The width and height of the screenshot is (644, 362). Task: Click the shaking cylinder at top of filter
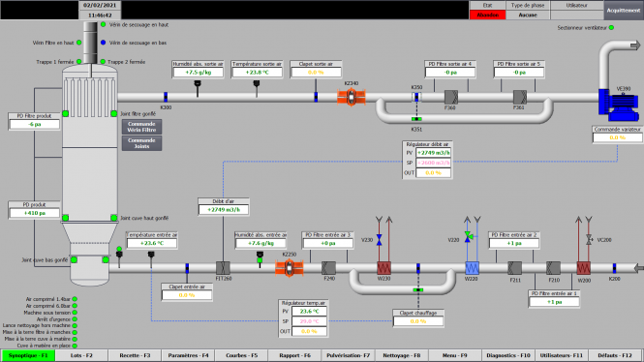[x=90, y=44]
